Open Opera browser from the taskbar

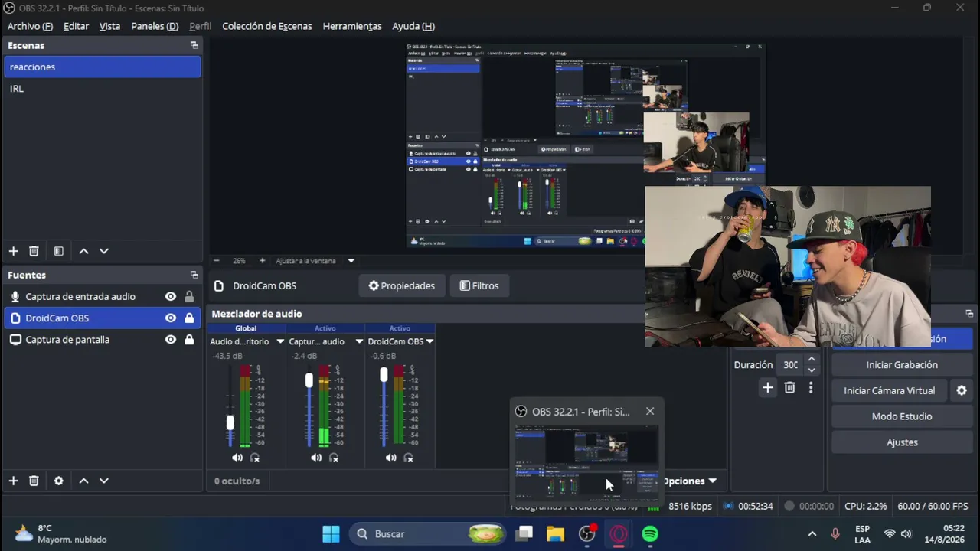pos(619,534)
